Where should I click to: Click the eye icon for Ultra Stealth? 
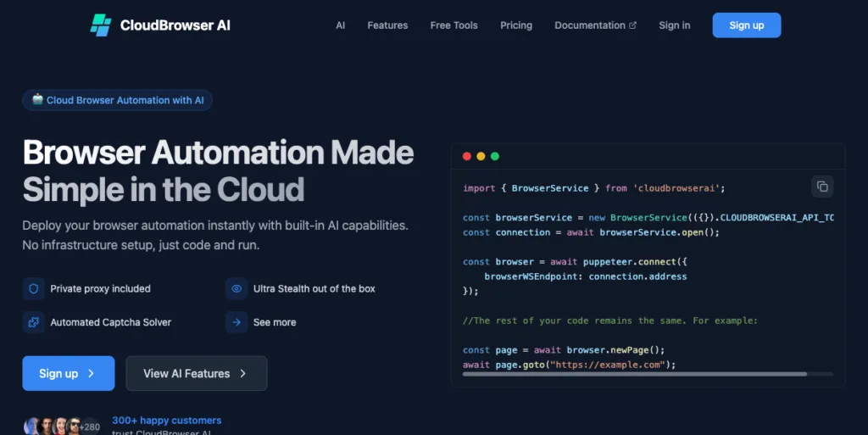tap(236, 289)
